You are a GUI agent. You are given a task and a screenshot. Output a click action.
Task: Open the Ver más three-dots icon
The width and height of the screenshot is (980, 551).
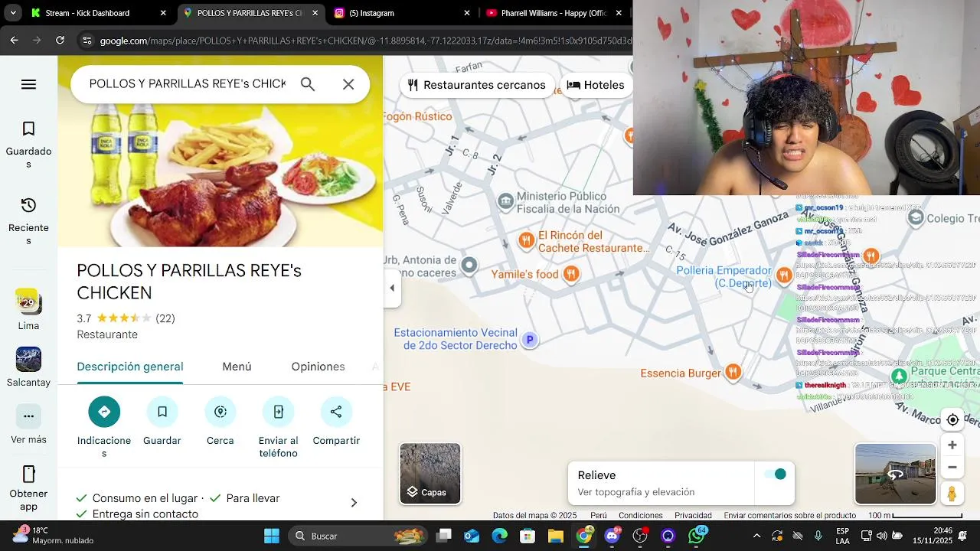coord(28,416)
